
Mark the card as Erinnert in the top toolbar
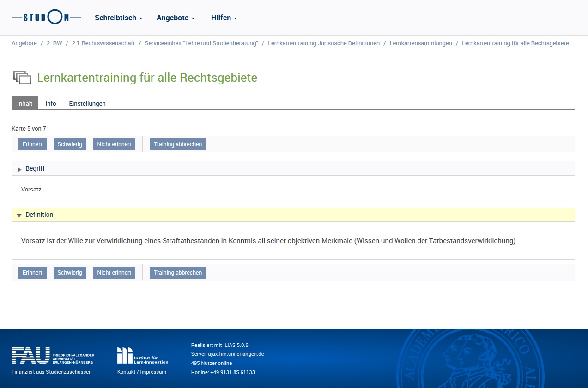(x=32, y=144)
